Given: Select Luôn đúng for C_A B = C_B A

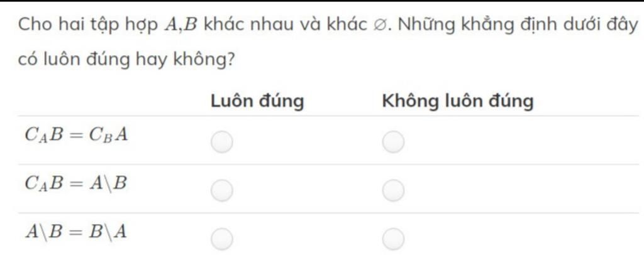Looking at the screenshot, I should 221,142.
